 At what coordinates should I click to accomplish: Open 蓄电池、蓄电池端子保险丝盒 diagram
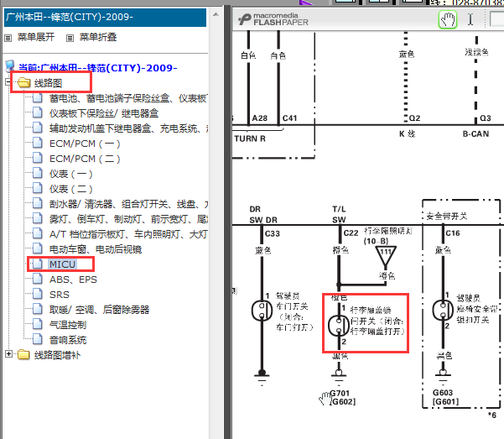pyautogui.click(x=128, y=98)
